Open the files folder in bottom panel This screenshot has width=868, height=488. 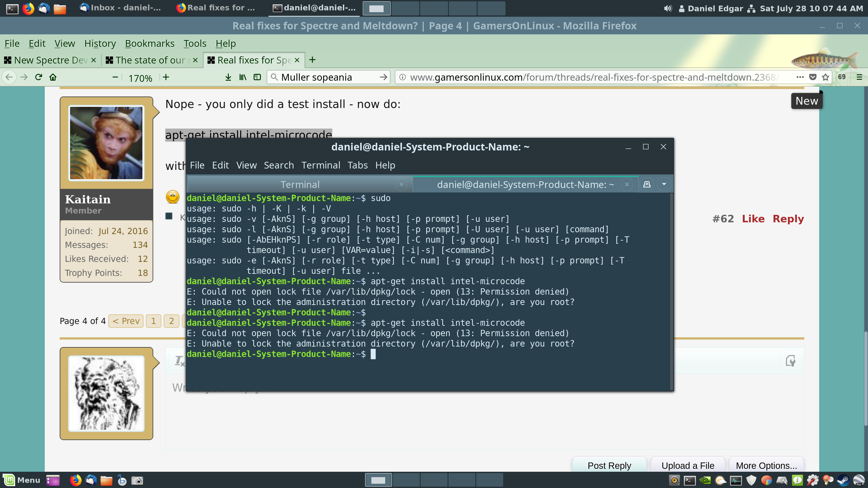(106, 480)
